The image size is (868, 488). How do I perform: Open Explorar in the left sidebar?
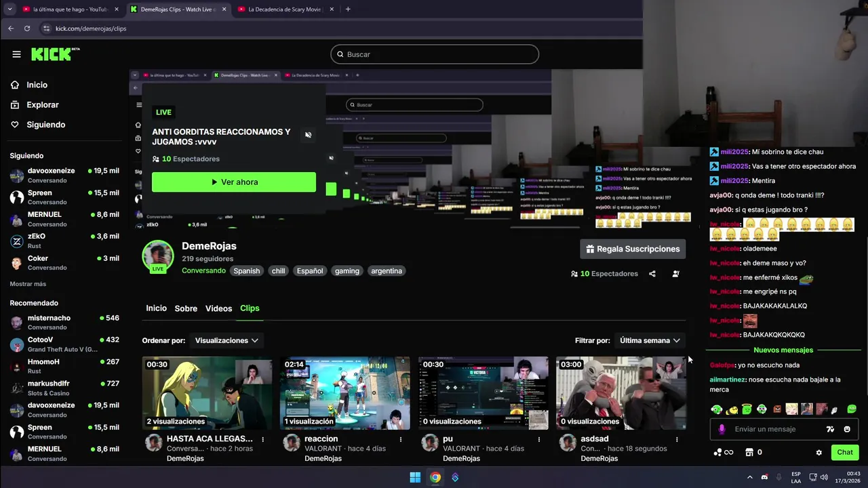(35, 105)
